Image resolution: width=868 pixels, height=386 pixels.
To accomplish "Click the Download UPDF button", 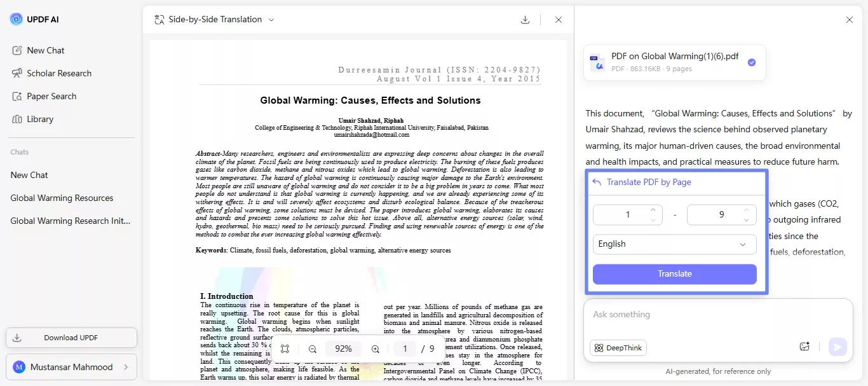I will coord(71,337).
